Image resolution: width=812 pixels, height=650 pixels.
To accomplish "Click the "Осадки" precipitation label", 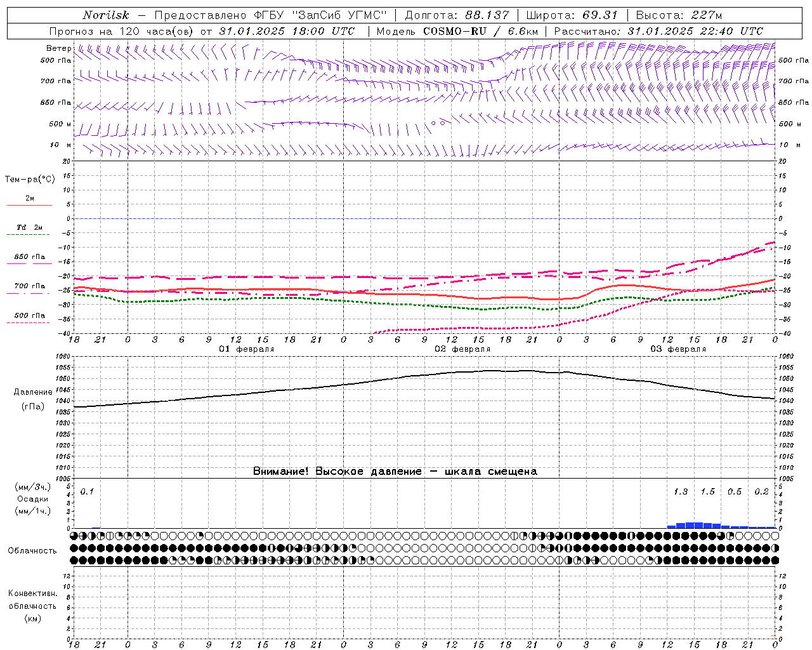I will click(33, 499).
